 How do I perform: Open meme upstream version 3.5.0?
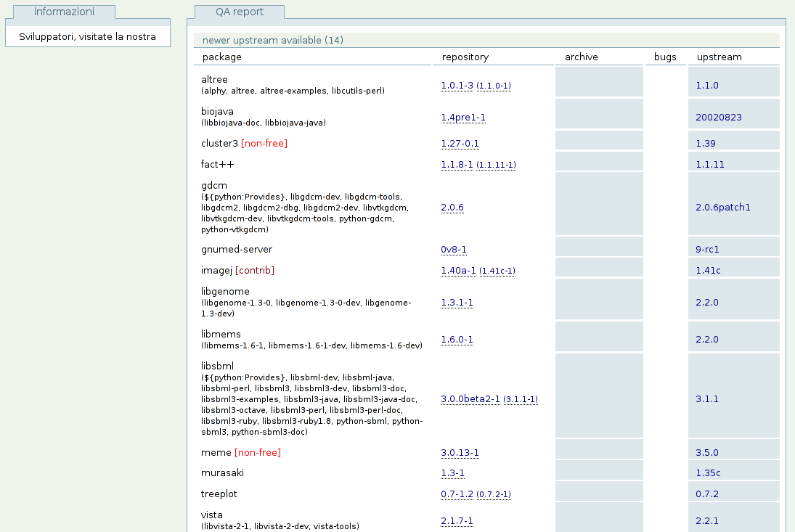706,453
